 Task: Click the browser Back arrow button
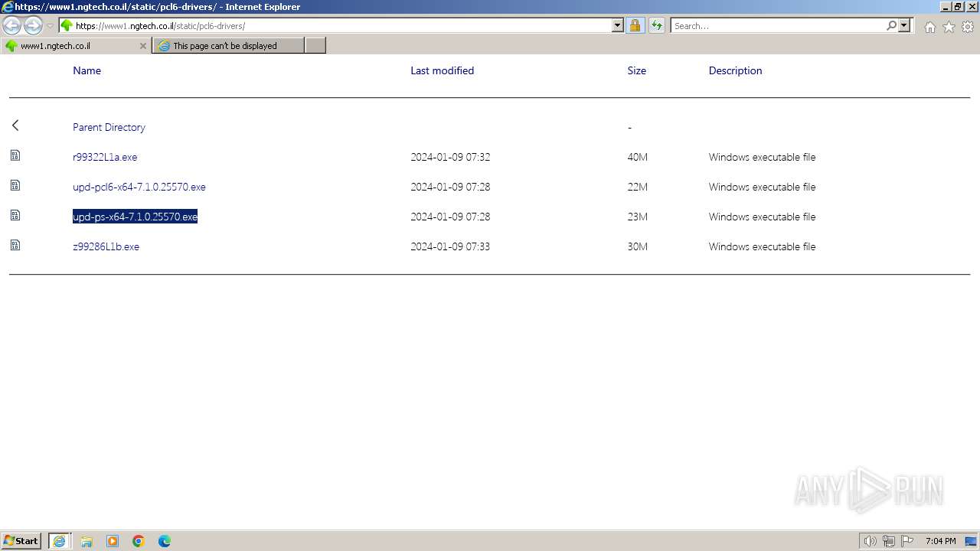pyautogui.click(x=12, y=25)
